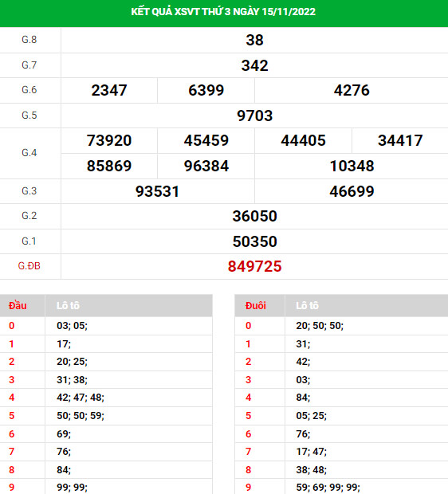Click the Đuôi column header
Image resolution: width=448 pixels, height=494 pixels.
[x=256, y=306]
